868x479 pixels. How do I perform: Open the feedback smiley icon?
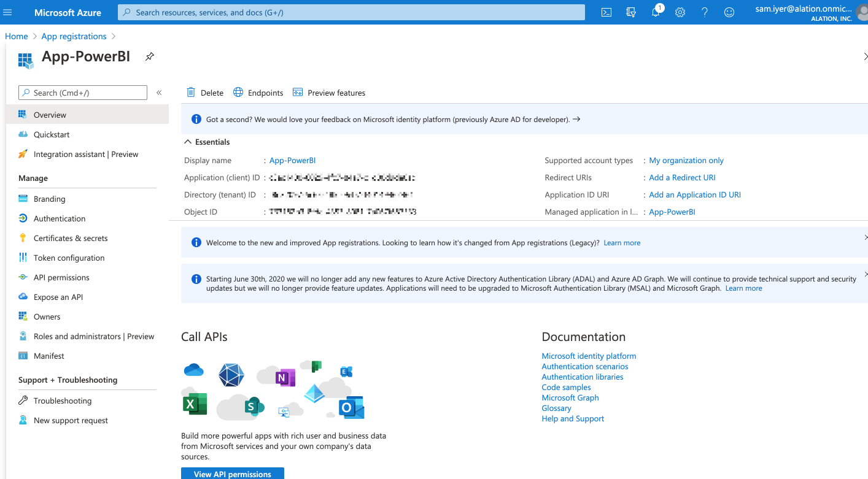729,12
